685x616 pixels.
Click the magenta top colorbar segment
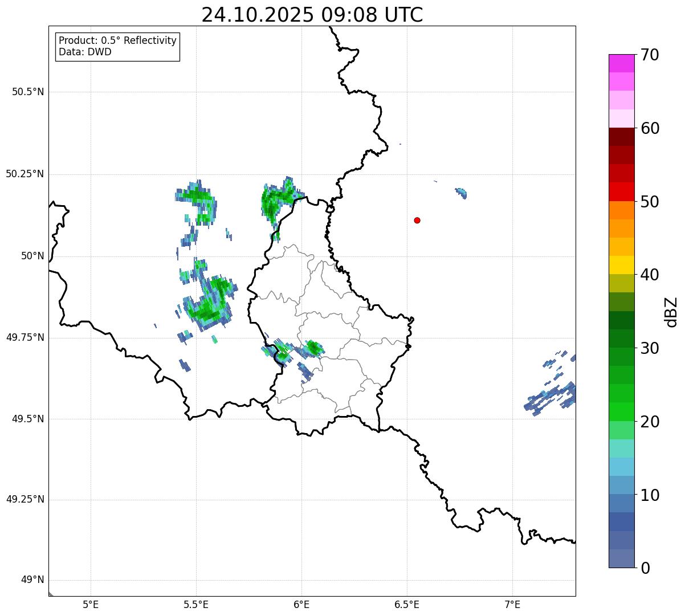click(622, 63)
